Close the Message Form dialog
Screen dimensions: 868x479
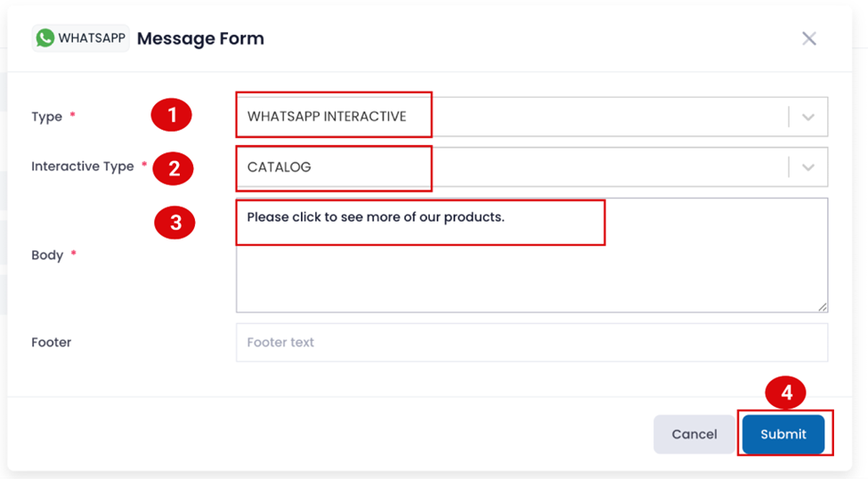click(808, 38)
